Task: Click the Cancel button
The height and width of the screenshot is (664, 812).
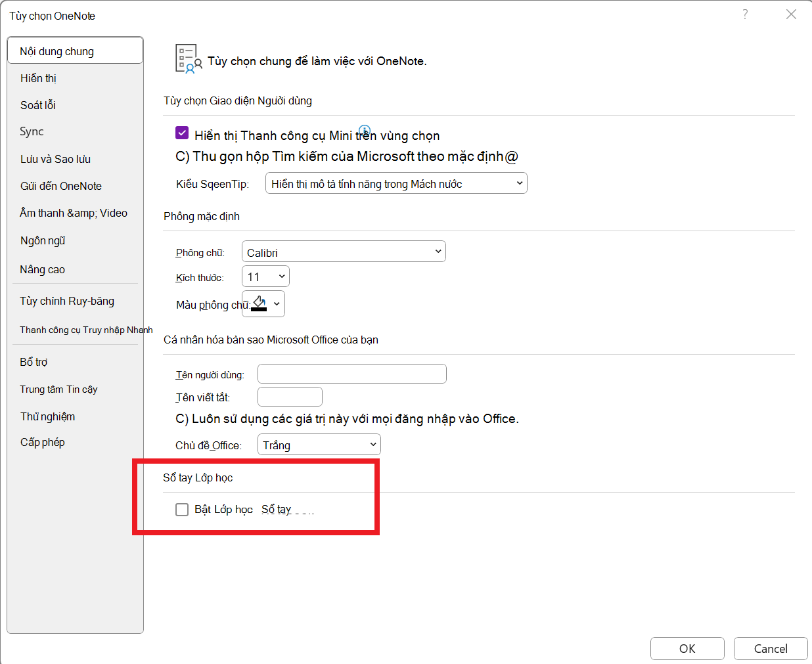Action: [x=771, y=648]
